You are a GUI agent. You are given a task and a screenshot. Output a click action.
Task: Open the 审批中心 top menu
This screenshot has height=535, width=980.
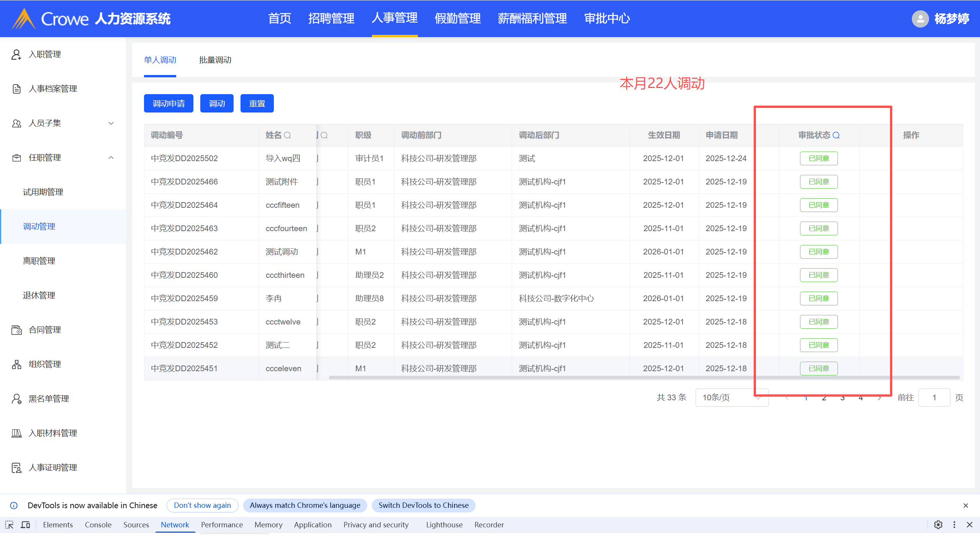[607, 18]
